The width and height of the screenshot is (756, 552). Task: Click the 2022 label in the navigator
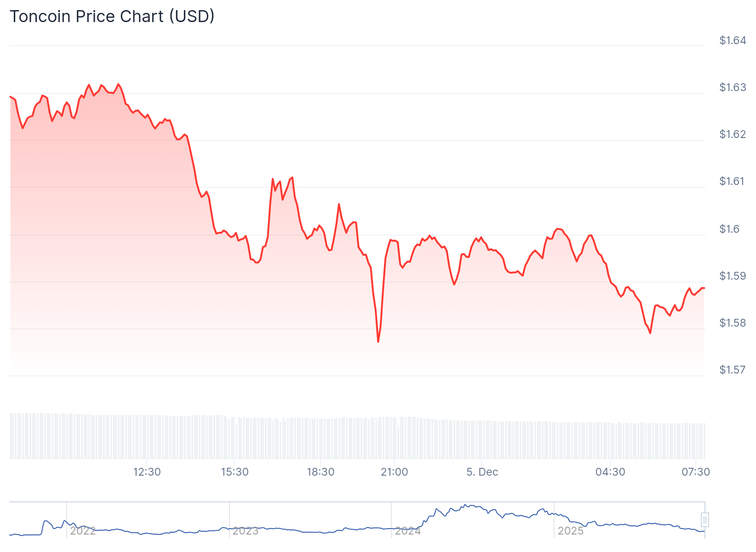tap(83, 531)
